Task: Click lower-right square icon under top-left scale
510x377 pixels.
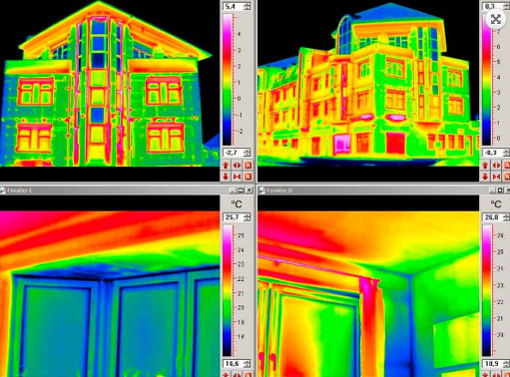Action: point(248,176)
